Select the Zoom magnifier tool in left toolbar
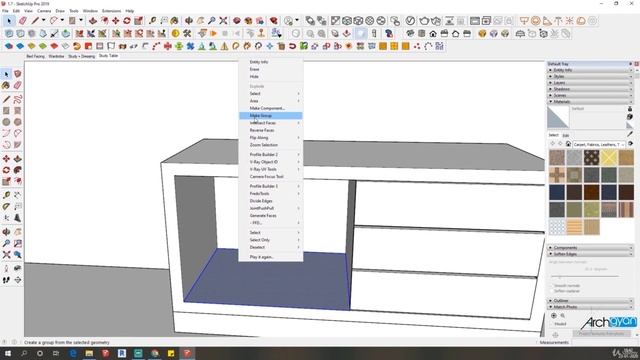640x360 pixels. (6, 244)
